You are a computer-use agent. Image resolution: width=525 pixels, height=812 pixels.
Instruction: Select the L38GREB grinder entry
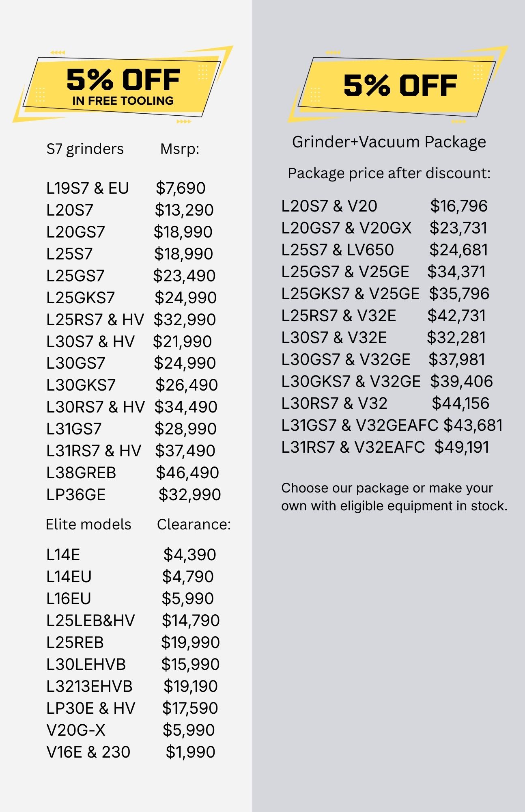coord(81,473)
